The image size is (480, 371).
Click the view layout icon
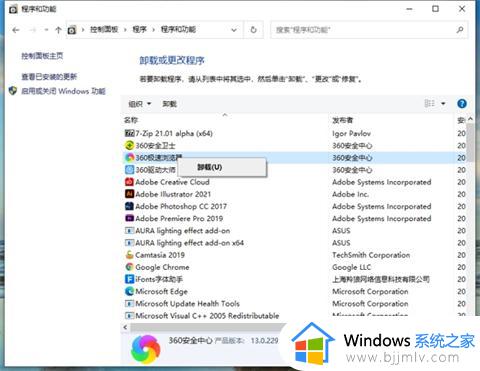[429, 103]
